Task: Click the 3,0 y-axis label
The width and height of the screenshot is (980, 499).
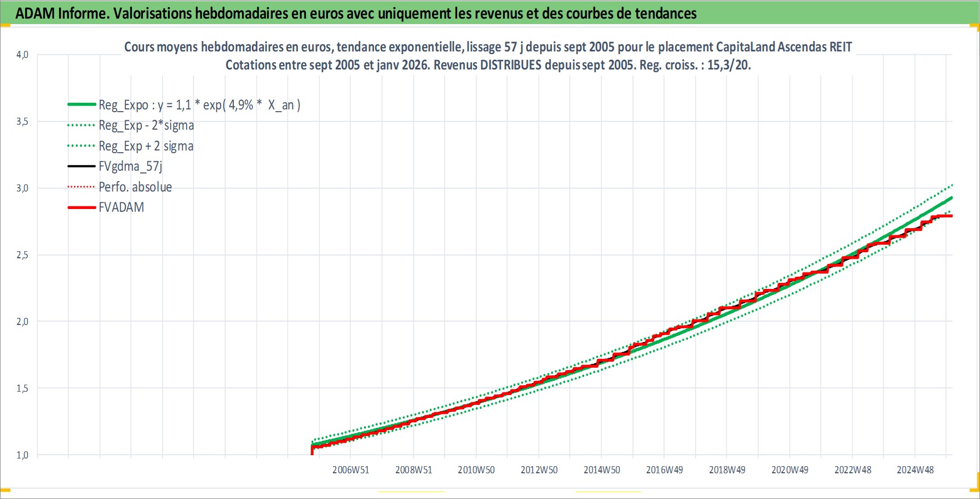Action: [x=22, y=188]
